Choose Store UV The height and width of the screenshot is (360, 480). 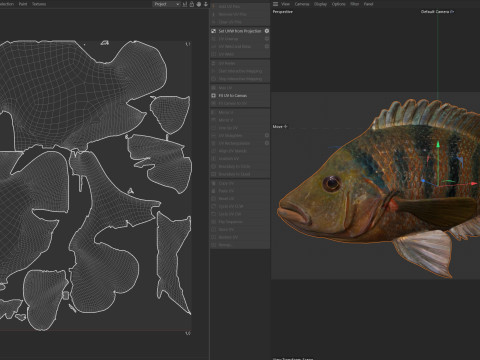tap(240, 229)
